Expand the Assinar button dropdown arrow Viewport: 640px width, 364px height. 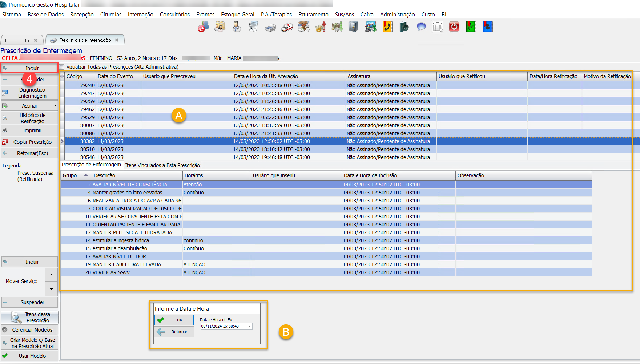tap(55, 106)
